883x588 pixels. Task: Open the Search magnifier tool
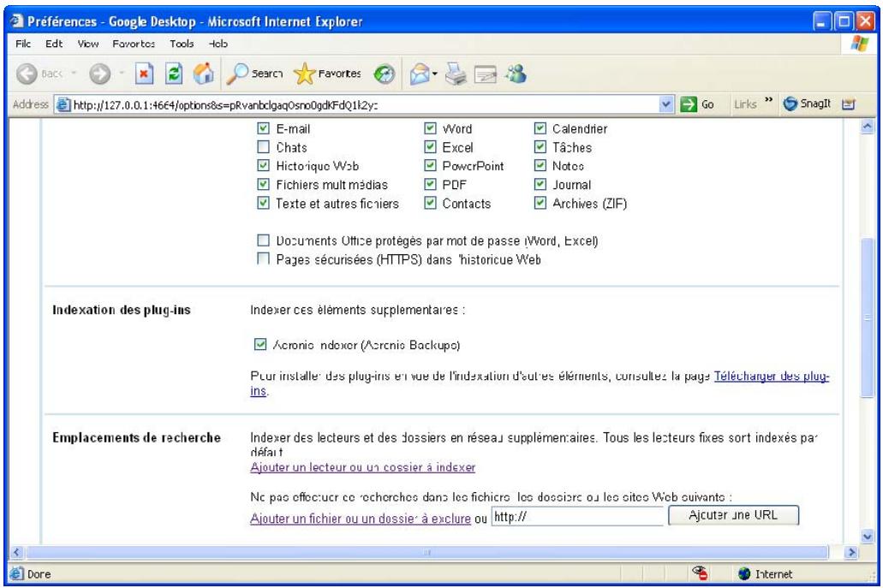tap(254, 74)
